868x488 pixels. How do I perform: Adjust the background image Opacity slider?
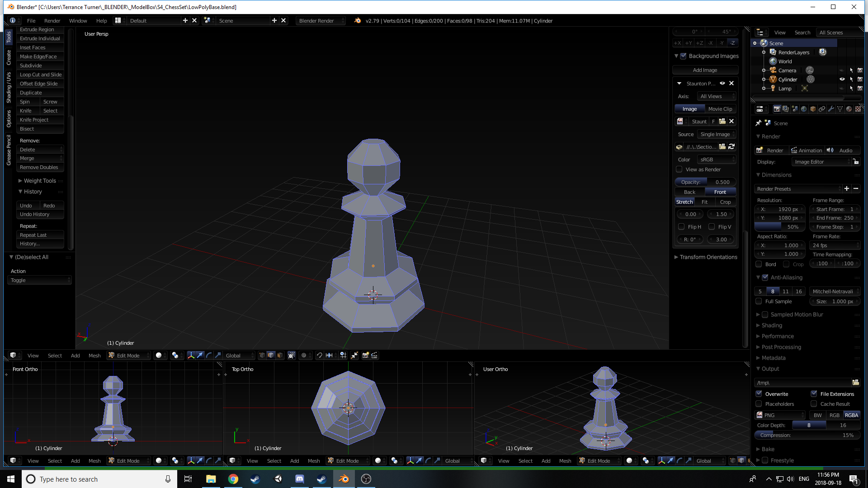(705, 182)
